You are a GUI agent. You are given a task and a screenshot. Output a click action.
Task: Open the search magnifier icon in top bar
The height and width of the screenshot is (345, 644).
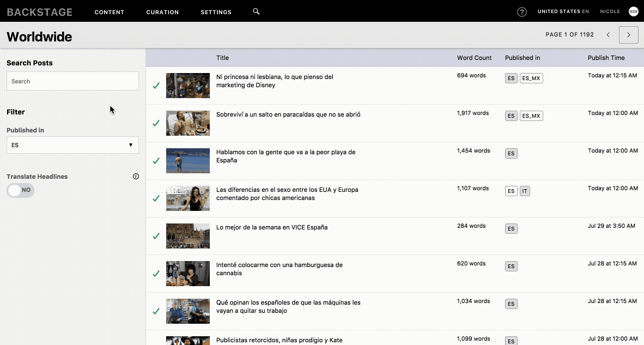pyautogui.click(x=256, y=11)
